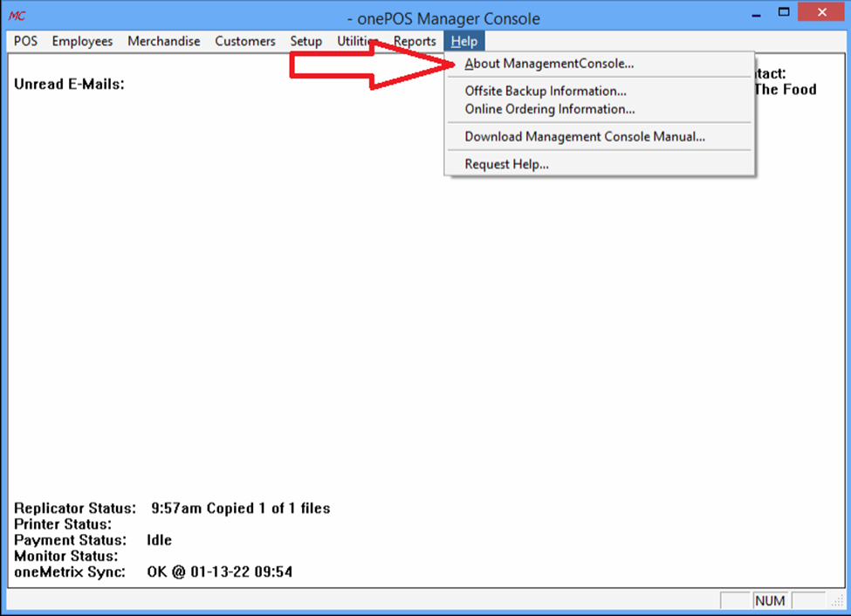851x616 pixels.
Task: Choose About ManagementConsole... entry
Action: 599,64
